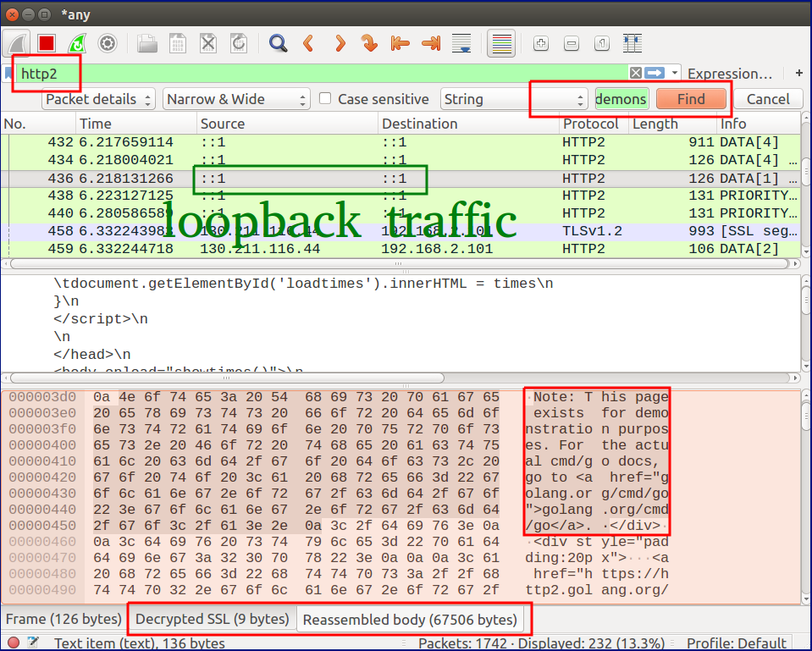Reload this capture file
This screenshot has width=812, height=651.
[240, 43]
